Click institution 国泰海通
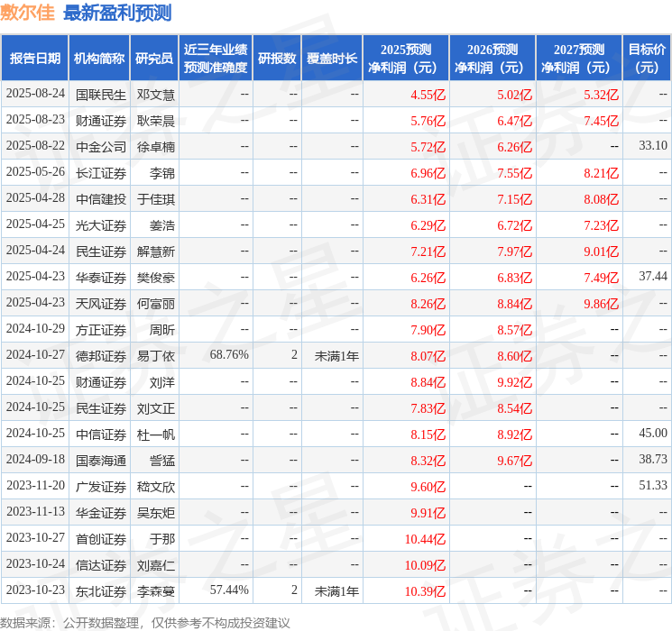This screenshot has height=631, width=672. coord(101,461)
